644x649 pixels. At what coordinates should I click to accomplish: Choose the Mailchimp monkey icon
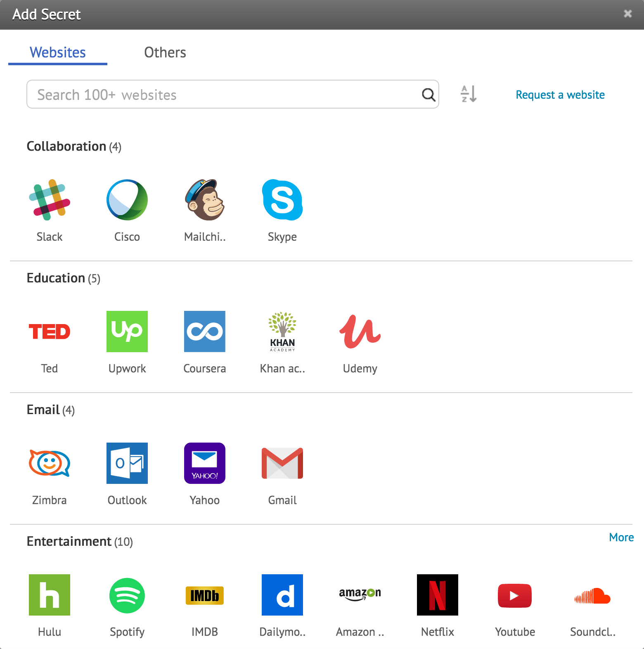[x=205, y=200]
